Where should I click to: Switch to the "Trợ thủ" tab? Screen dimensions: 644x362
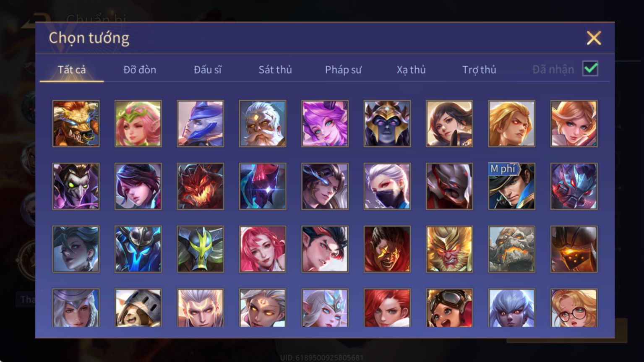(x=479, y=70)
